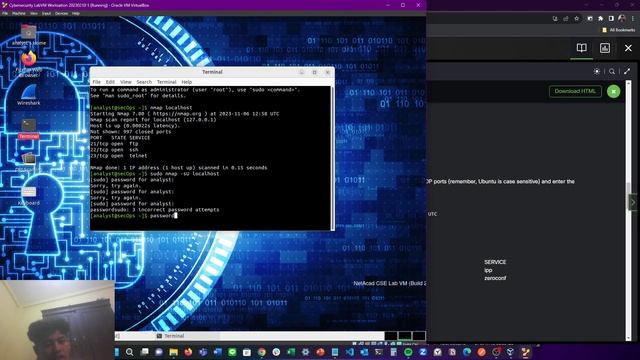This screenshot has width=640, height=360.
Task: Toggle brightness theme icon in lab toolbar
Action: click(597, 71)
